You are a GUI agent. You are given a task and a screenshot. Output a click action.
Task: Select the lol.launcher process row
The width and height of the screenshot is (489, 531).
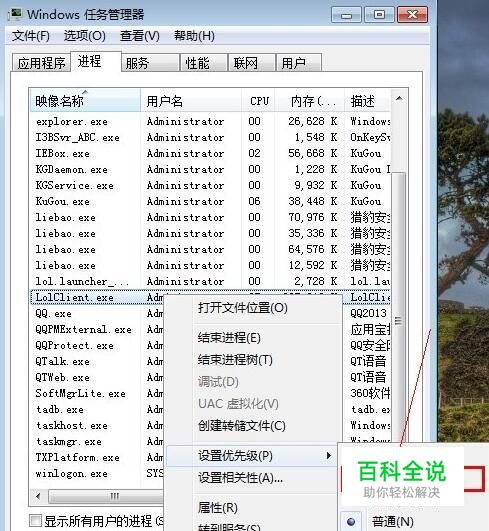pyautogui.click(x=210, y=281)
